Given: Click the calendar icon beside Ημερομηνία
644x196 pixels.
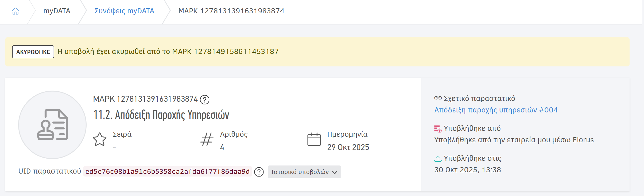Looking at the screenshot, I should tap(315, 139).
